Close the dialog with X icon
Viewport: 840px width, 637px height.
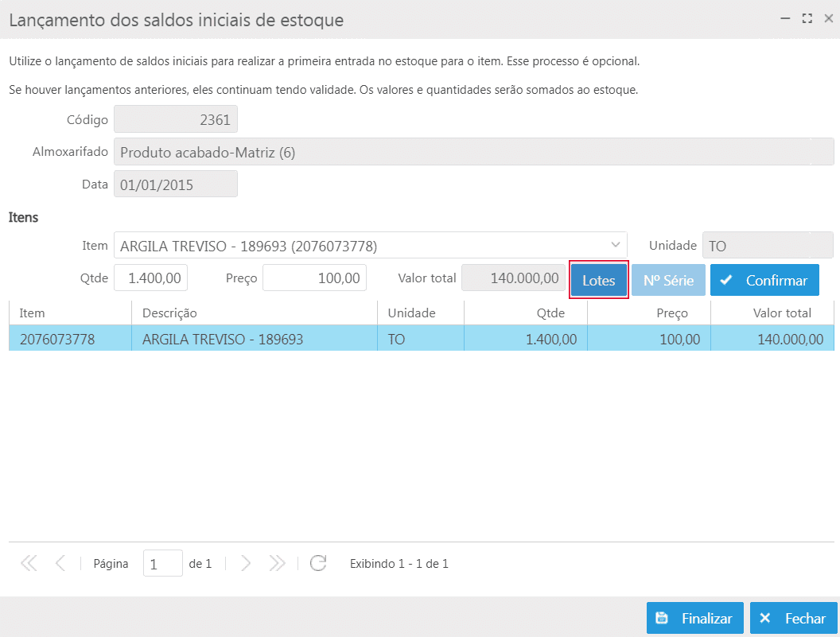click(x=828, y=19)
